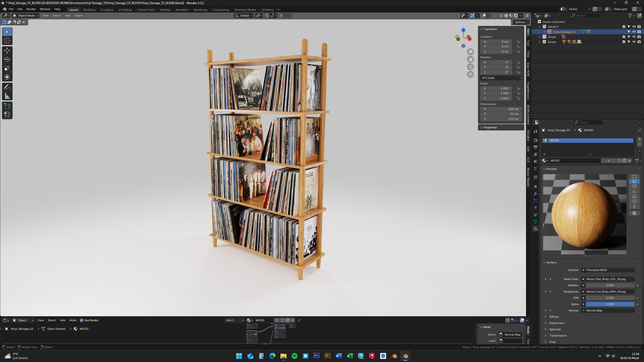Click the Dimensions Z field 170 cm
The image size is (644, 362).
[501, 119]
